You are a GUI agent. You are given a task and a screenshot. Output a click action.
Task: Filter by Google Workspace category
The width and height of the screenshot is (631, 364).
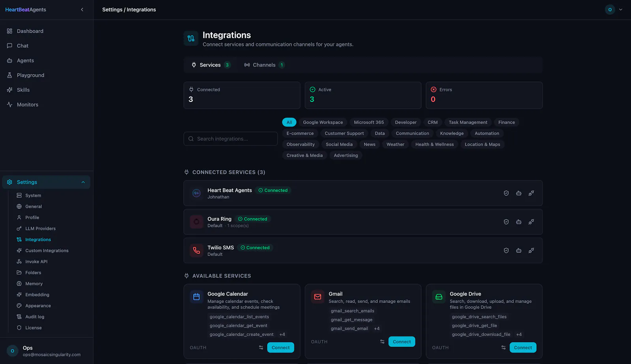(x=323, y=122)
